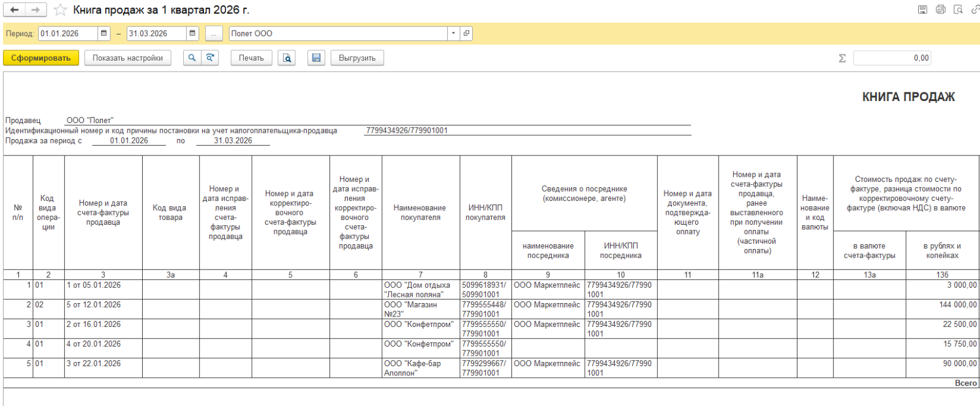Click the find next search icon
The height and width of the screenshot is (406, 980).
[210, 58]
